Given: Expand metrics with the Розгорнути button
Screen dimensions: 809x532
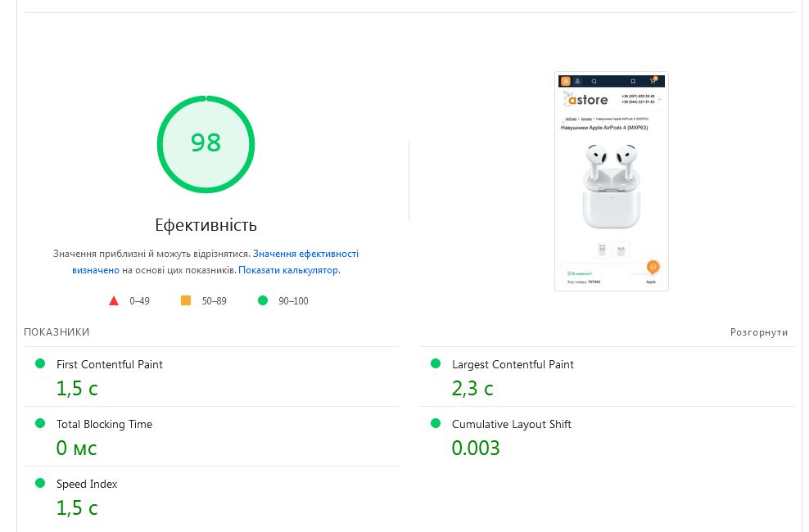Looking at the screenshot, I should point(759,332).
